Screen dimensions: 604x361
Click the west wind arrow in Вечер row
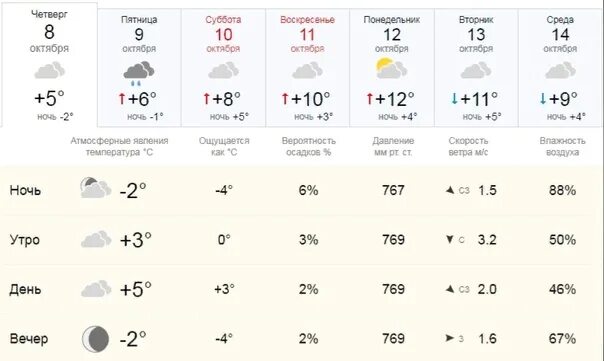coord(450,338)
